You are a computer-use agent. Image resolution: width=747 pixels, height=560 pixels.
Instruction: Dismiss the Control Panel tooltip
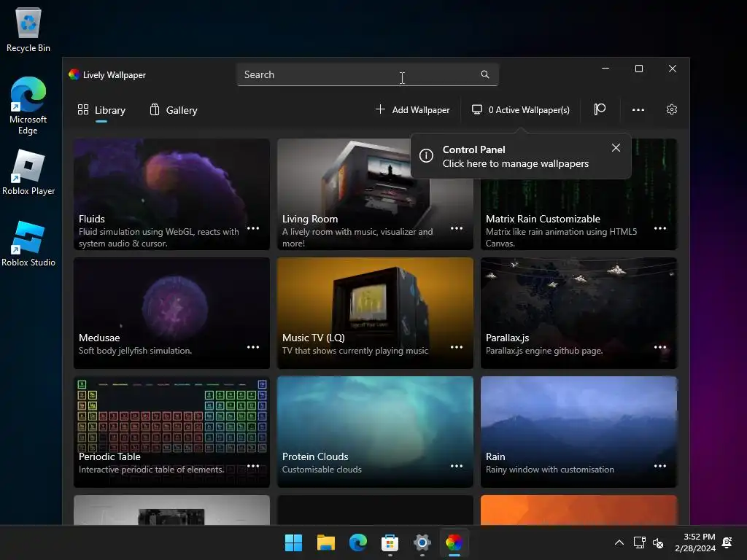[x=616, y=147]
